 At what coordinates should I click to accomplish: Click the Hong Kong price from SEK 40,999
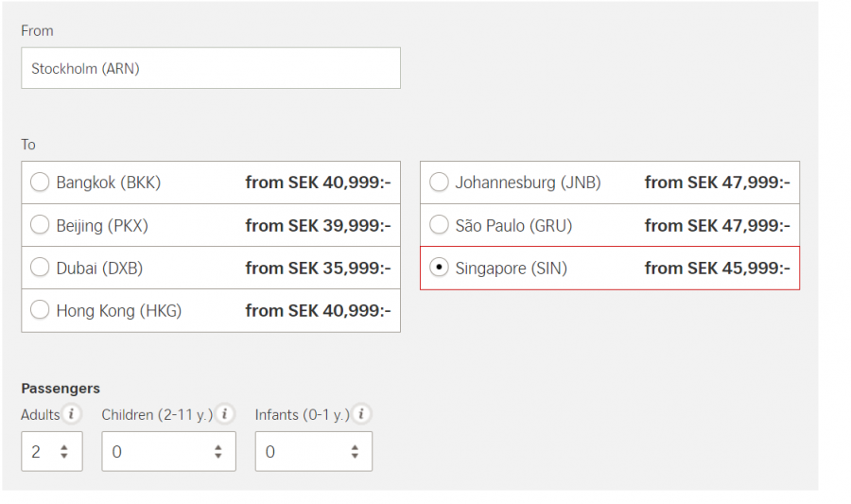point(318,310)
